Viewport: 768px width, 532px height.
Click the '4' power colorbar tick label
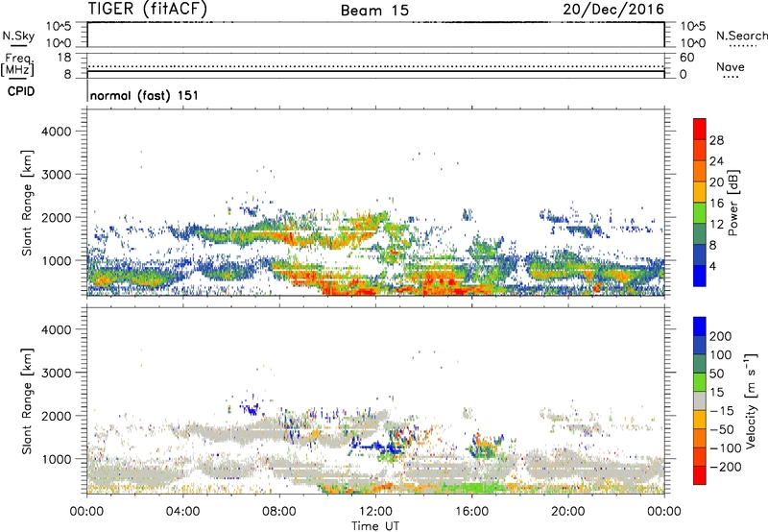tap(712, 267)
